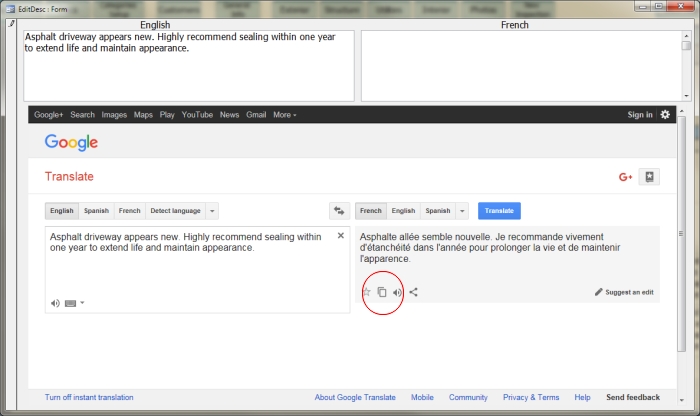Click French field scrollbar up arrow
This screenshot has height=416, width=700.
click(x=686, y=35)
